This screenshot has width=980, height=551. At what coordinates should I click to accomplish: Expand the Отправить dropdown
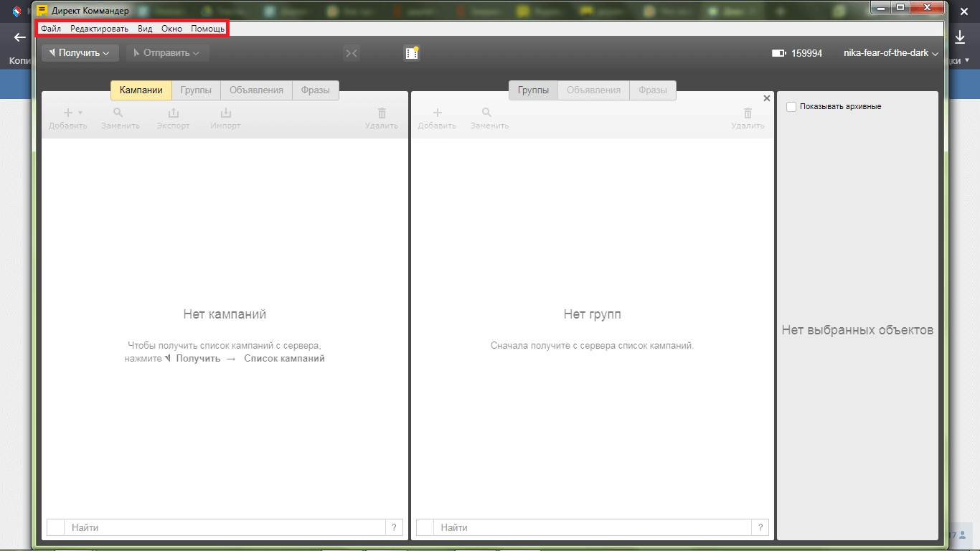[x=167, y=52]
